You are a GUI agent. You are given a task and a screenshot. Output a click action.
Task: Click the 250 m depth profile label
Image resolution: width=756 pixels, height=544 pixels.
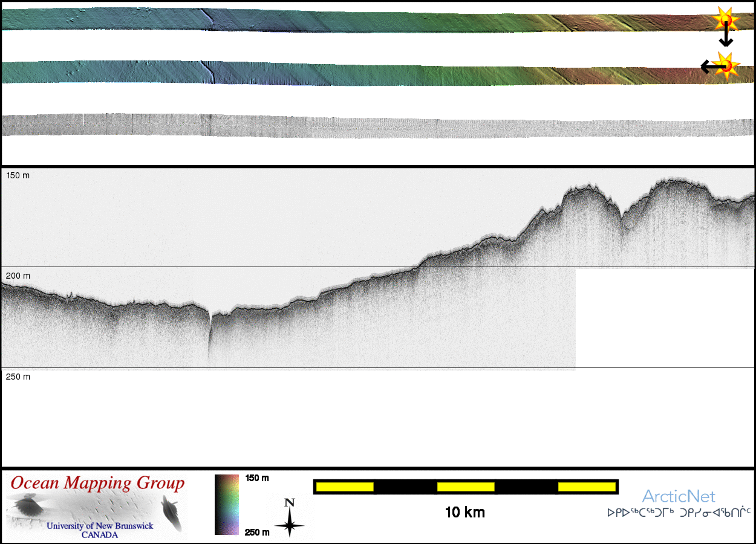click(18, 377)
